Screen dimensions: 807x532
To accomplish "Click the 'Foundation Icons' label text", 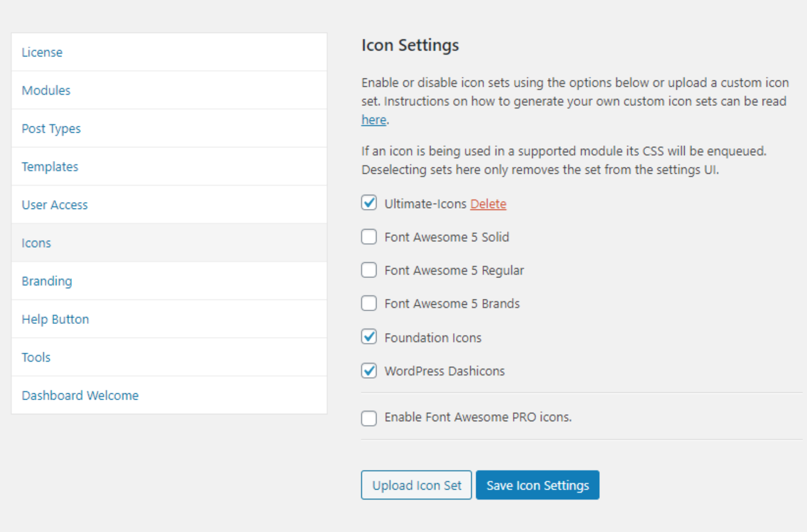I will pos(433,338).
